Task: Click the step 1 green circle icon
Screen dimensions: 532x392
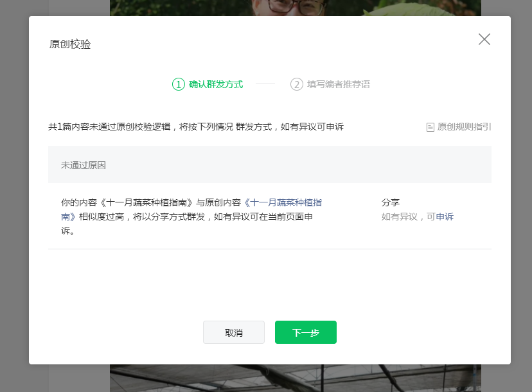Action: tap(179, 84)
